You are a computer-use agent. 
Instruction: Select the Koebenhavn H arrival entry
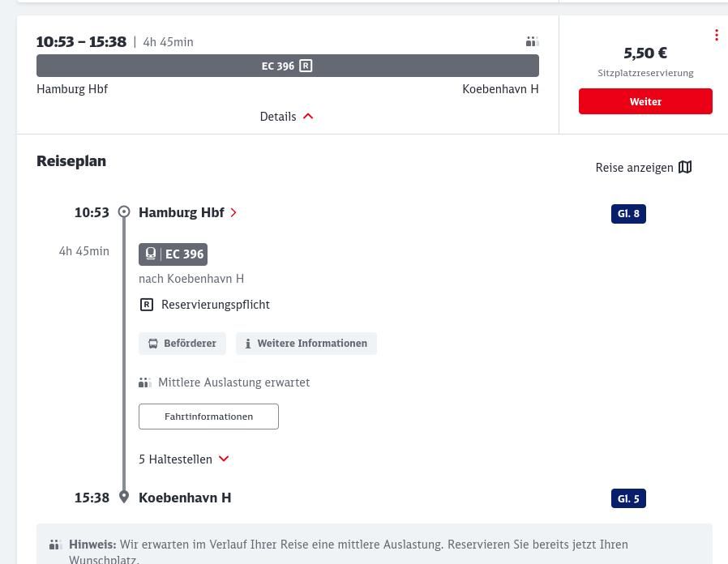(185, 498)
